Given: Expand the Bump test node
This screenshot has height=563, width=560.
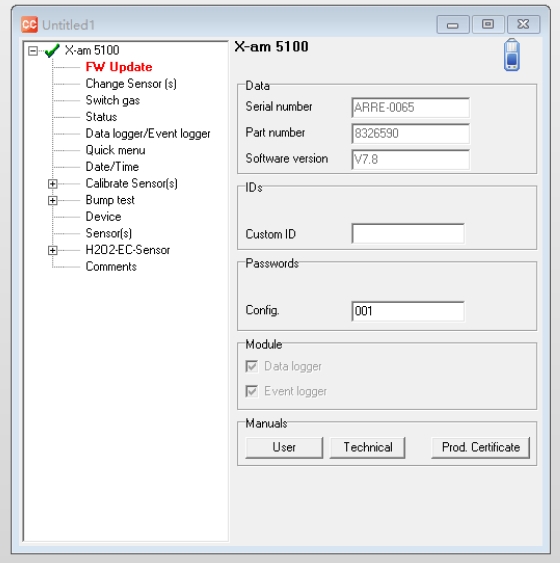Looking at the screenshot, I should click(x=52, y=200).
